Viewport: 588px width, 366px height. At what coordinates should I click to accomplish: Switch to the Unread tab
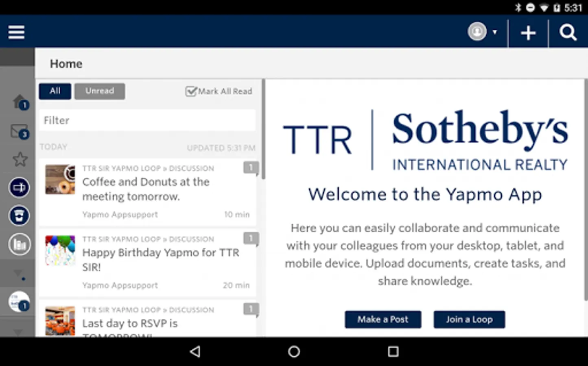(100, 91)
